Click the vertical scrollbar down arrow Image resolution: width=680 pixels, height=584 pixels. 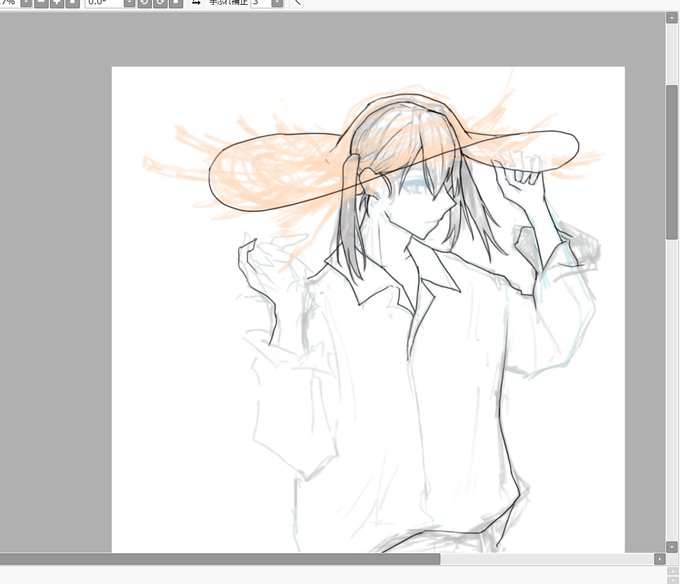(x=672, y=547)
